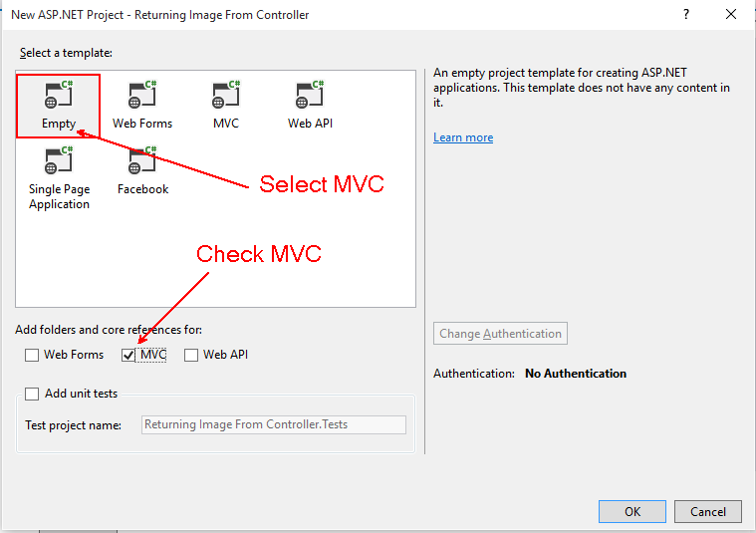Choose the Web Forms template icon
Screen dimensions: 756x533
(x=142, y=96)
